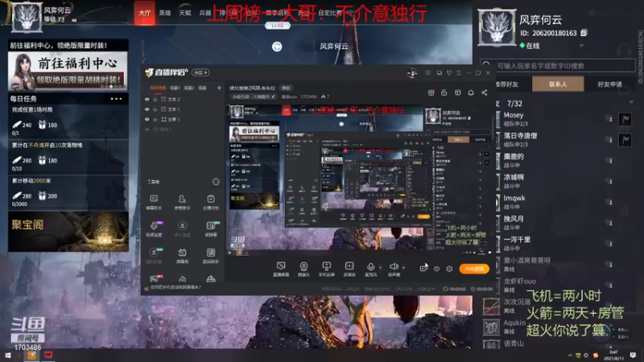The height and width of the screenshot is (362, 644).
Task: Open the hamburger menu in streaming app titlebar
Action: (x=459, y=72)
